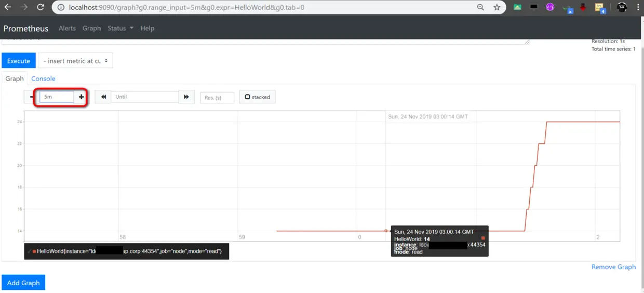The width and height of the screenshot is (644, 293).
Task: Click the "Resolution: 1s" text
Action: (x=608, y=41)
